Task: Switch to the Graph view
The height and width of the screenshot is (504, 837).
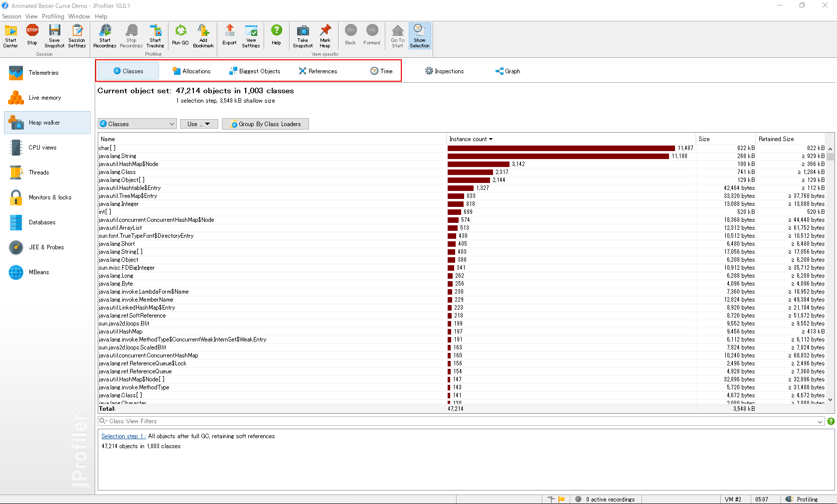Action: tap(507, 71)
